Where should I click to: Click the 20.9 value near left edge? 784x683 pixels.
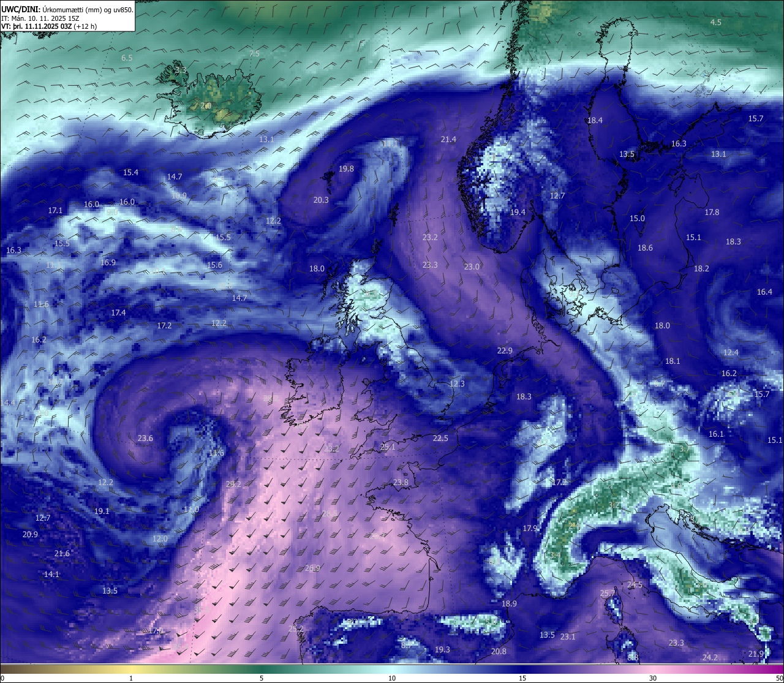(30, 535)
